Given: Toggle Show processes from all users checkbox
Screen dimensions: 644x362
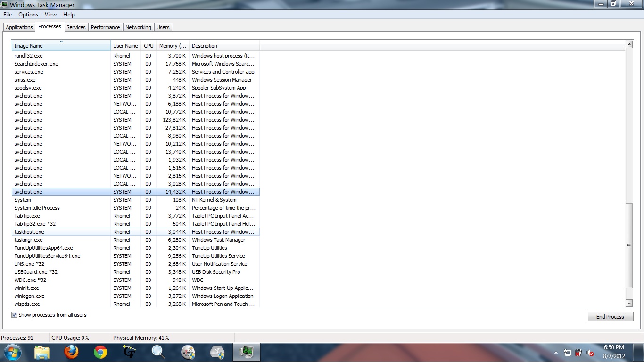Looking at the screenshot, I should point(15,315).
